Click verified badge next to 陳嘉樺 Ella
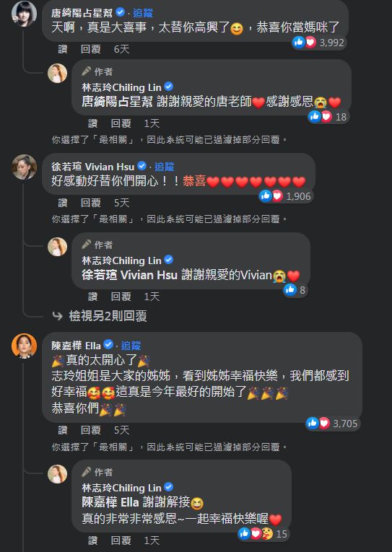 coord(108,344)
